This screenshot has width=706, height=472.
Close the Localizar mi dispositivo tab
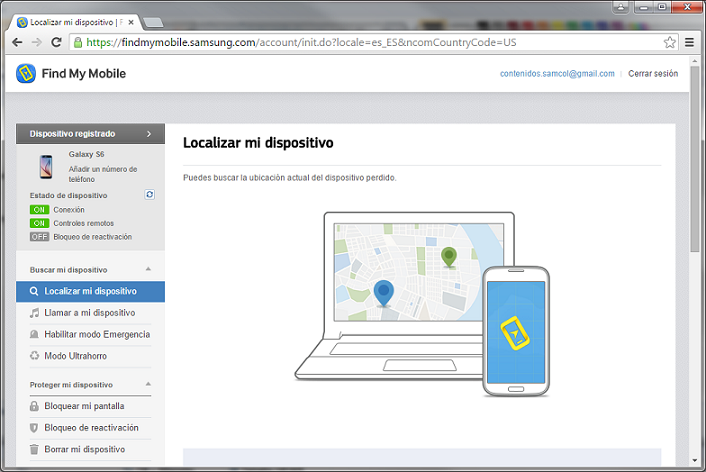pos(131,22)
